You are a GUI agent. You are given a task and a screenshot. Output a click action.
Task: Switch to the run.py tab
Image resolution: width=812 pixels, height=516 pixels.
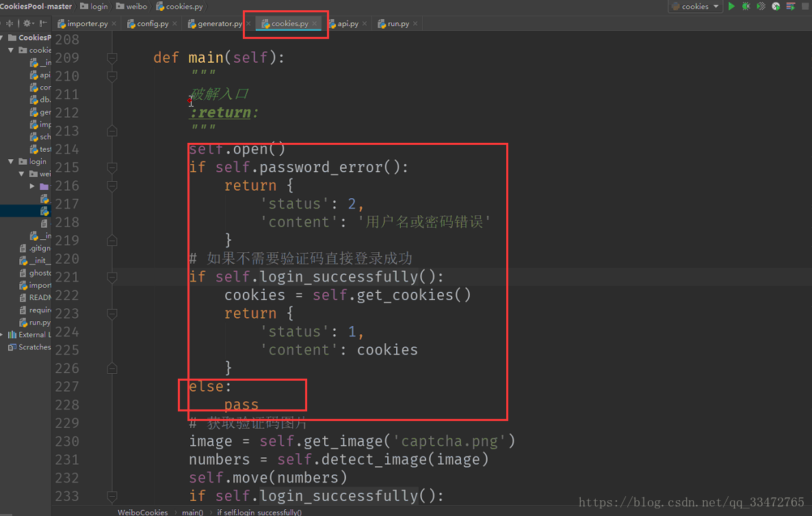397,24
